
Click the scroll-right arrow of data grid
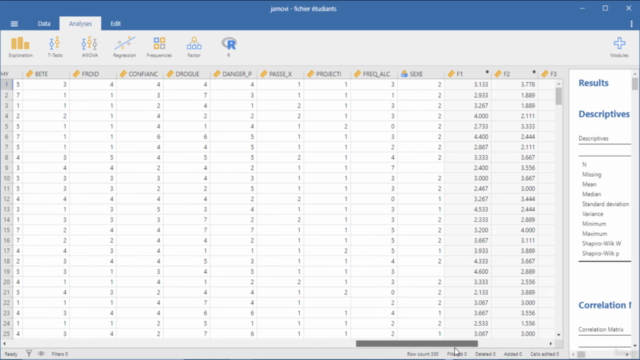point(551,344)
